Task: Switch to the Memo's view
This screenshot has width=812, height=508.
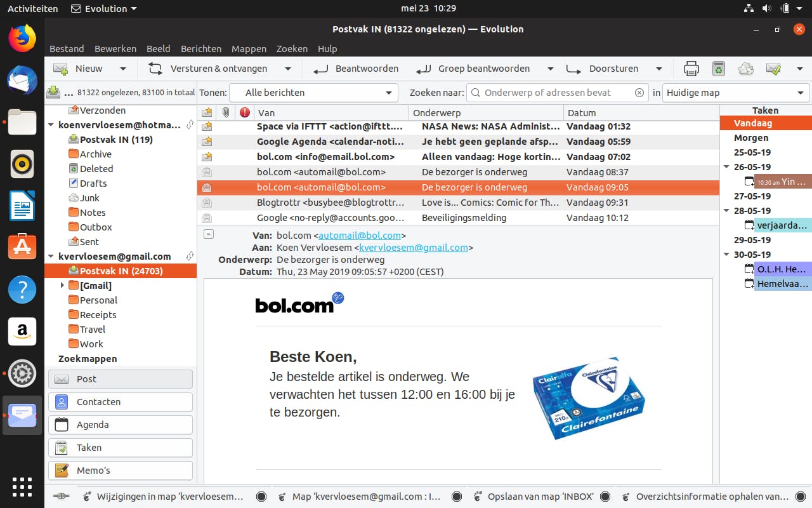Action: tap(121, 471)
